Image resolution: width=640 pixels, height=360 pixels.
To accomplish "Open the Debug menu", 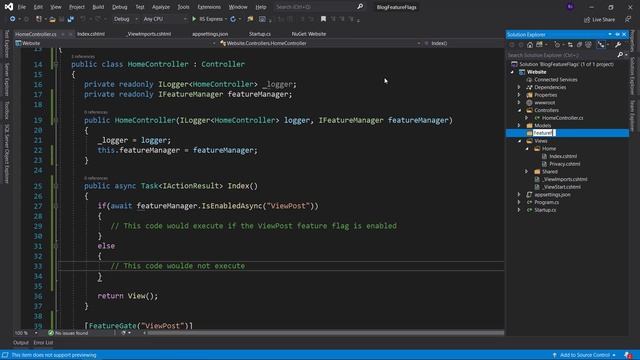I will (120, 7).
